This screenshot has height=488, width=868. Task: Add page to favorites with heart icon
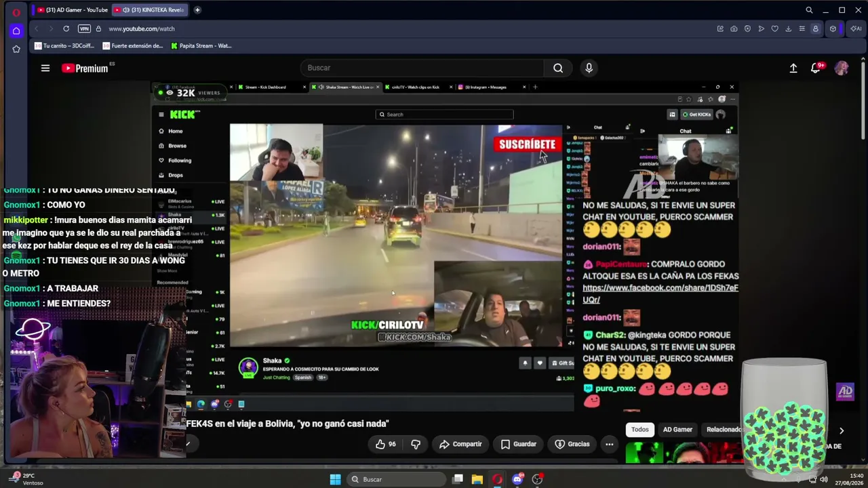pos(774,28)
